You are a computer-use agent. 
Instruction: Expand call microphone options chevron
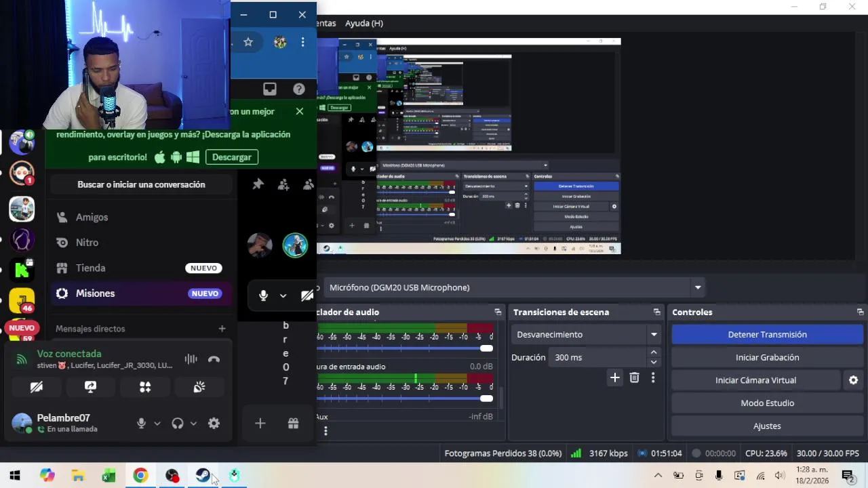(283, 296)
